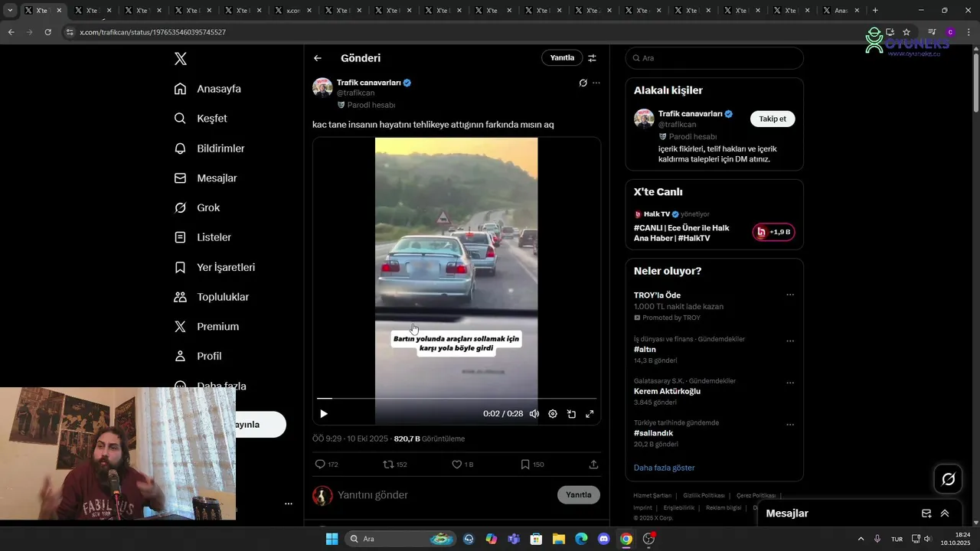Like the post showing 1 B likes
The height and width of the screenshot is (551, 980).
pyautogui.click(x=462, y=465)
